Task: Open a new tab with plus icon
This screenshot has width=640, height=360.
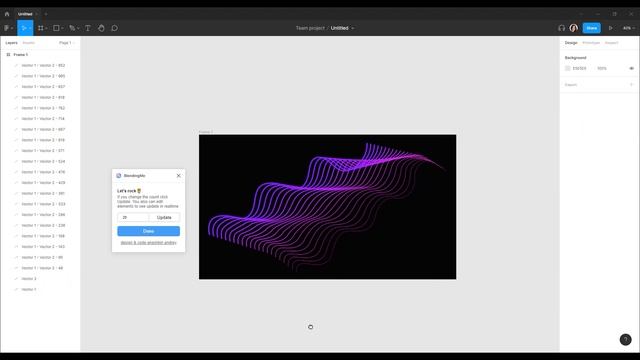Action: (x=46, y=14)
